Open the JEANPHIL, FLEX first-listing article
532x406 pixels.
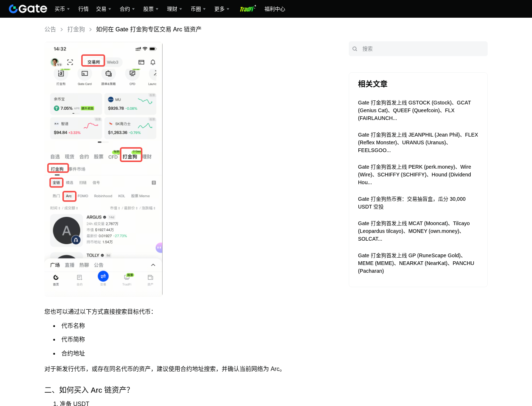pos(418,142)
